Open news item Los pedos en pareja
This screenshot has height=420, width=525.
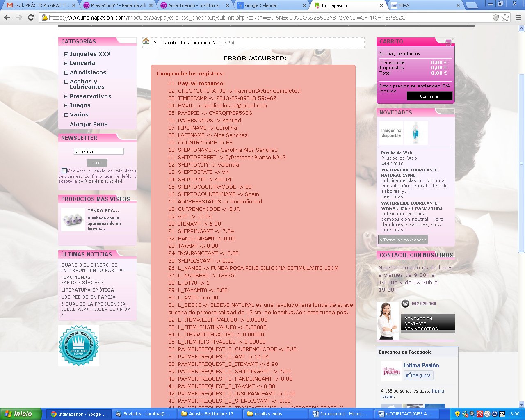88,297
